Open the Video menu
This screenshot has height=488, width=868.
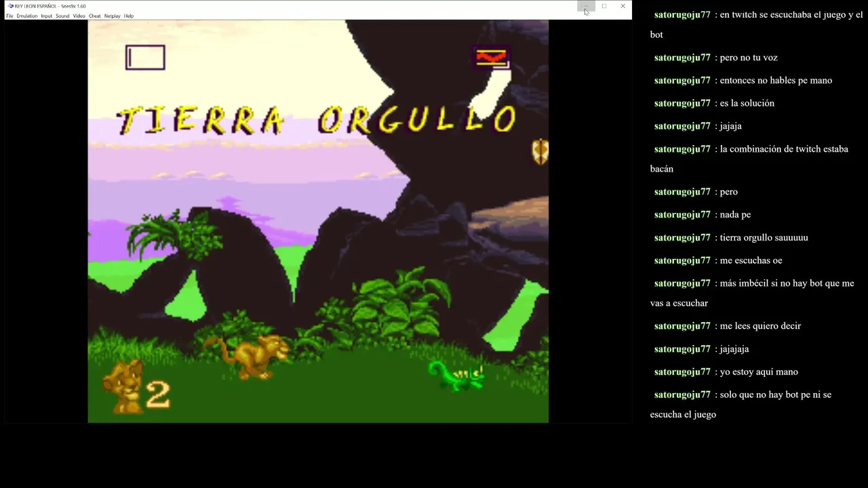coord(79,16)
